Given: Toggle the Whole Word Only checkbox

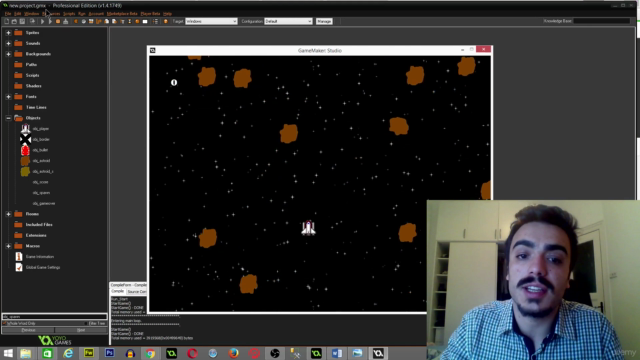Looking at the screenshot, I should (x=5, y=323).
